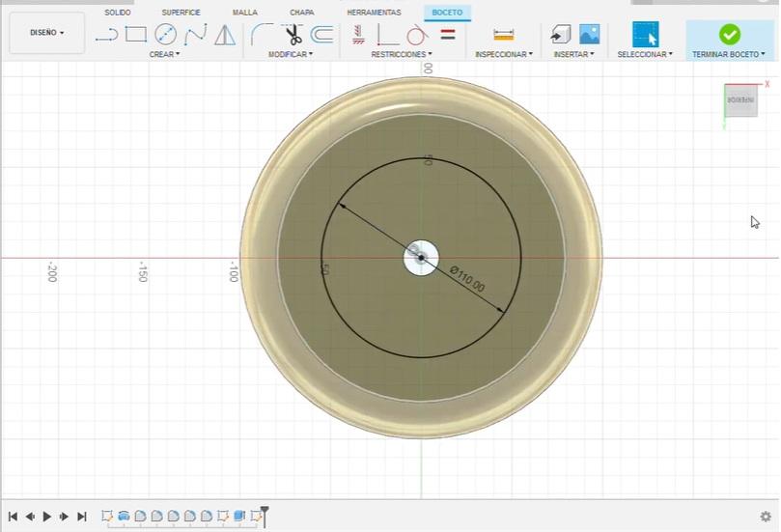Select the sketch feature before the Extrude
Image resolution: width=781 pixels, height=532 pixels.
(222, 516)
